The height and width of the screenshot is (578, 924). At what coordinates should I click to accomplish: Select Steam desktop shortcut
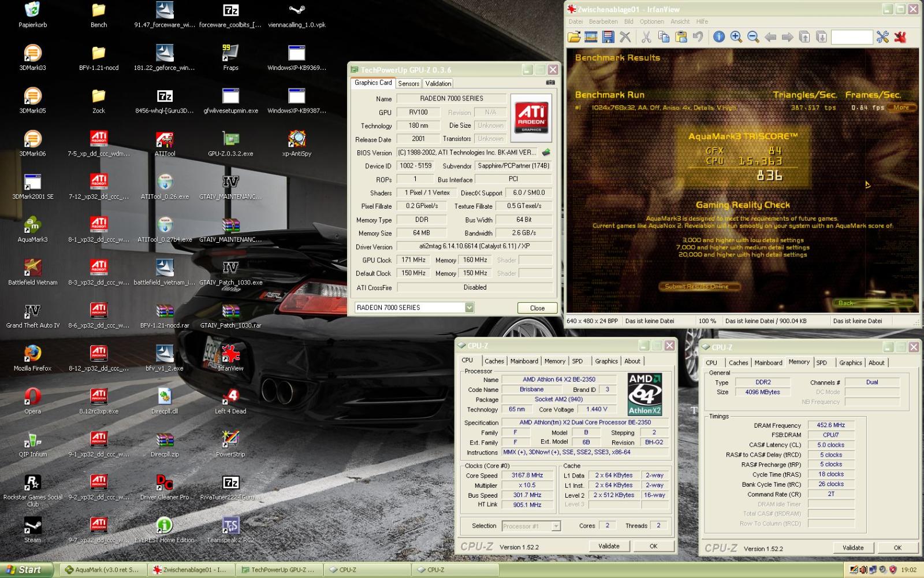(32, 530)
